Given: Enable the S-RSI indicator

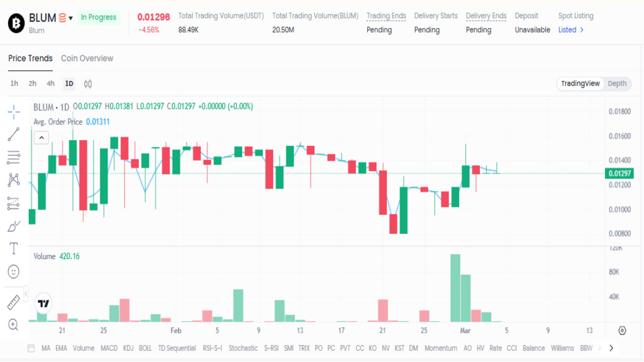Looking at the screenshot, I should [271, 348].
